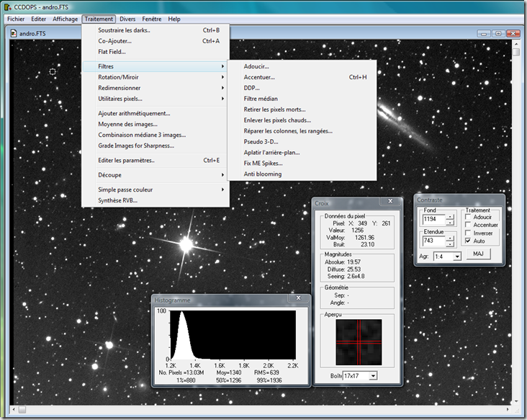Choose Réparer les colonnes, les rangées
This screenshot has width=527, height=420.
(302, 131)
